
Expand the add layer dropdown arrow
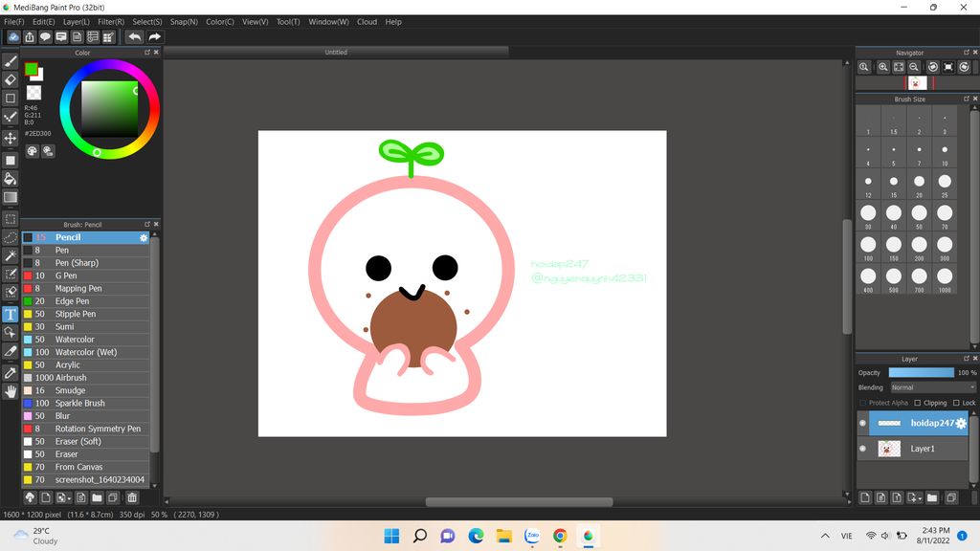(x=920, y=498)
